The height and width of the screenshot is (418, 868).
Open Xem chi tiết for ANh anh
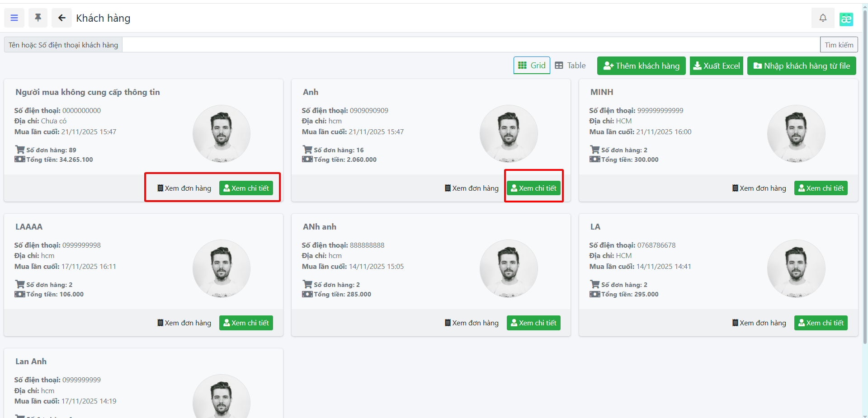coord(533,323)
